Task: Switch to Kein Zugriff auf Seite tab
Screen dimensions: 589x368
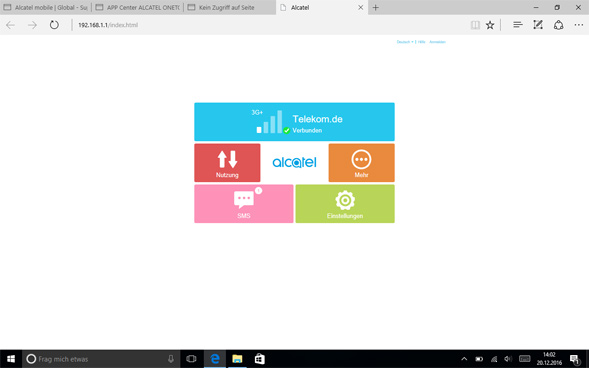Action: [x=230, y=8]
